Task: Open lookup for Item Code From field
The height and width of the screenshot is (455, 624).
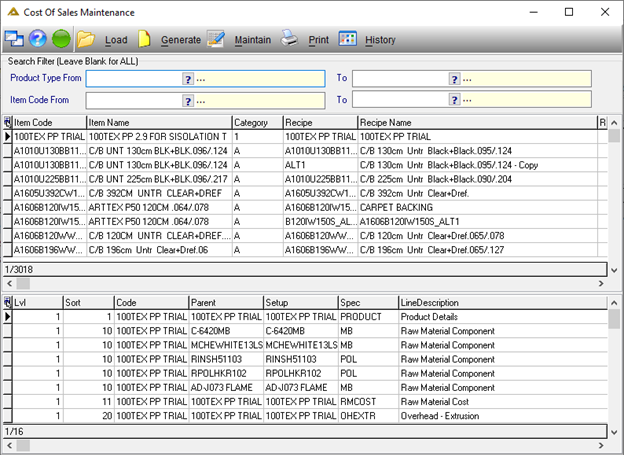Action: click(x=188, y=101)
